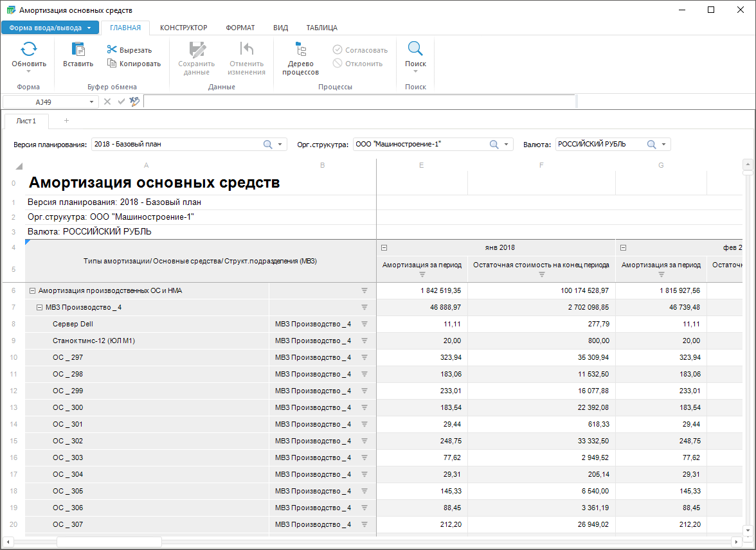Collapse Амортизация производственных ОС и НМА row
The height and width of the screenshot is (550, 756).
point(32,290)
